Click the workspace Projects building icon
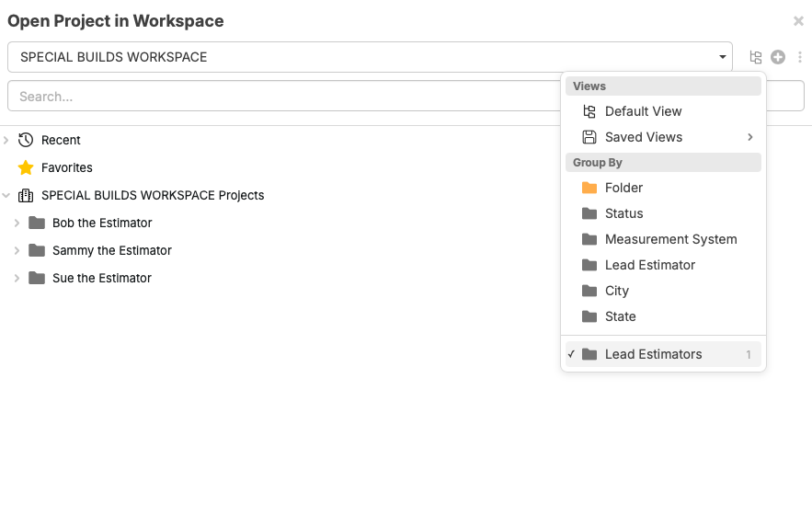 (26, 195)
